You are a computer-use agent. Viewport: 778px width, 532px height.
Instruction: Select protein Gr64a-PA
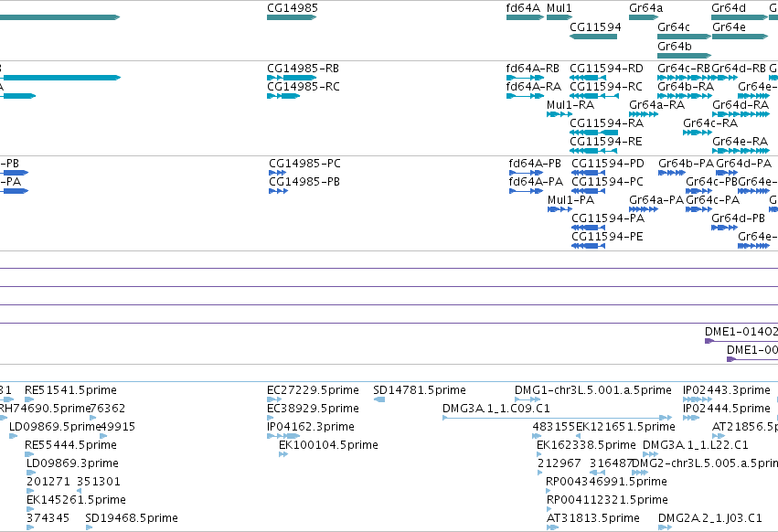click(644, 209)
